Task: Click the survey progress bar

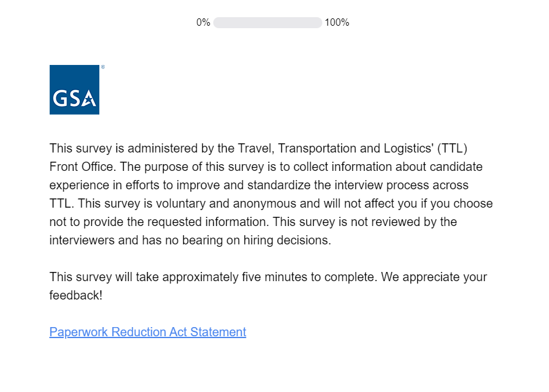Action: tap(267, 23)
